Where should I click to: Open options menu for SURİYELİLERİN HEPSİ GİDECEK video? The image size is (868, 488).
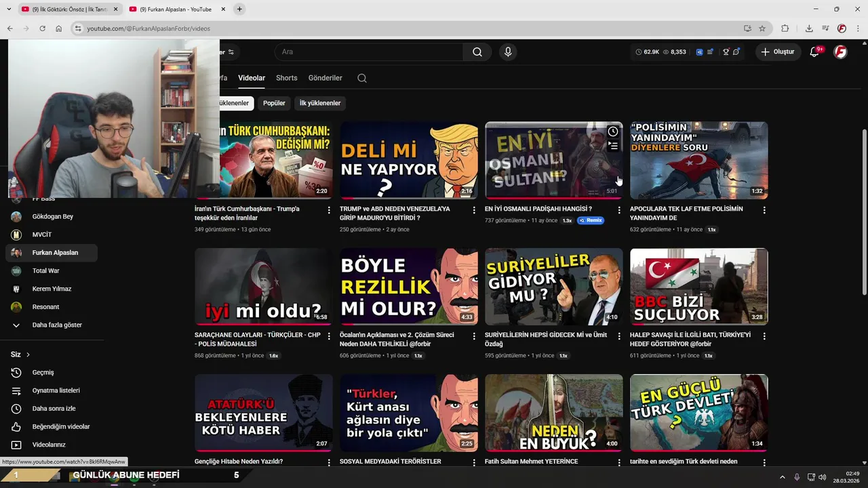coord(619,336)
